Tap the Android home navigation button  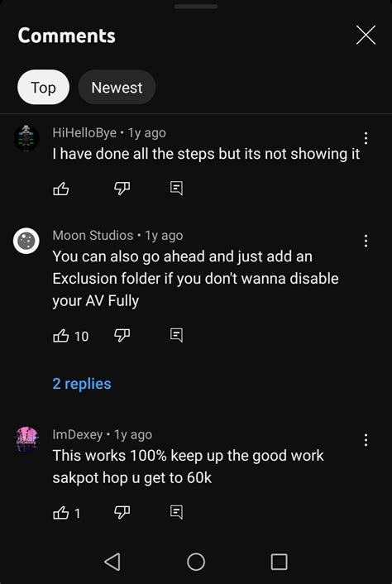tap(196, 562)
